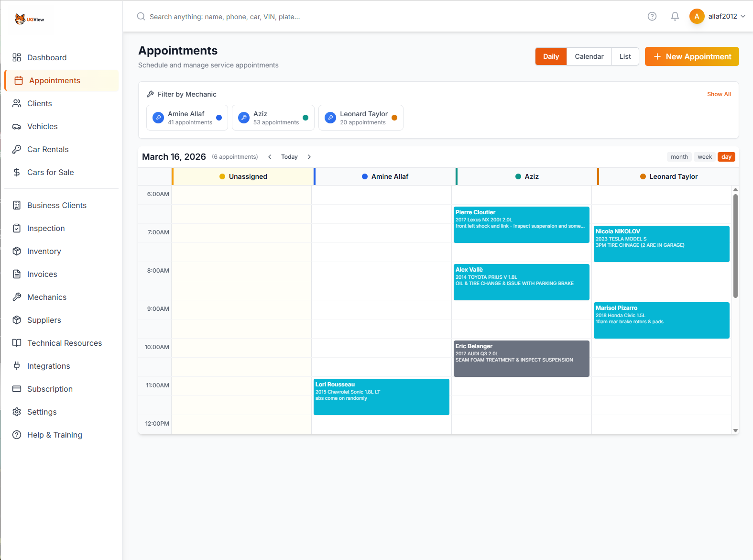Open Technical Resources via its book icon
Viewport: 753px width, 560px height.
pyautogui.click(x=17, y=343)
